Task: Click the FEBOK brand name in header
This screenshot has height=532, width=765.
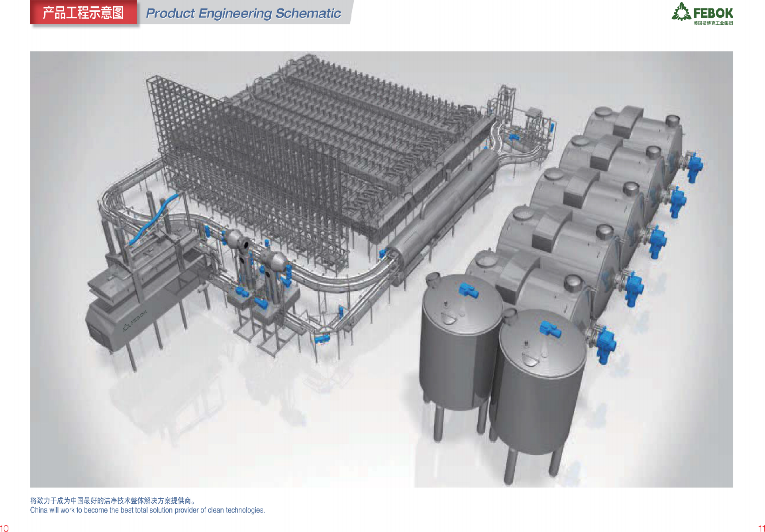Action: [713, 13]
